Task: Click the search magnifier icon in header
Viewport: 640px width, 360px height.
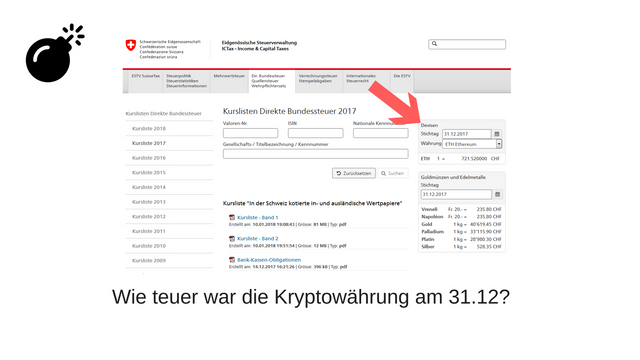Action: 434,44
